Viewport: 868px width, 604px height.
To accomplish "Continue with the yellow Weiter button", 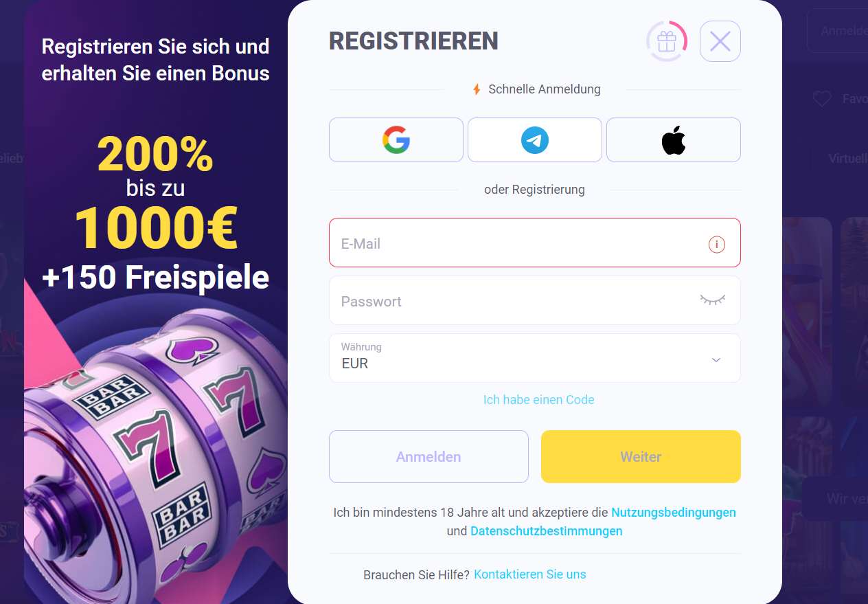I will click(641, 457).
